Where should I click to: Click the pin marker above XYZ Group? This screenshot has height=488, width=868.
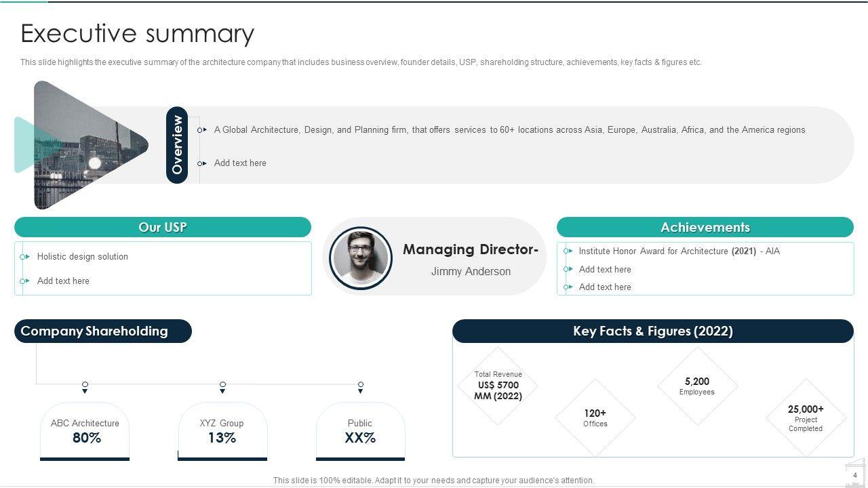click(x=222, y=387)
